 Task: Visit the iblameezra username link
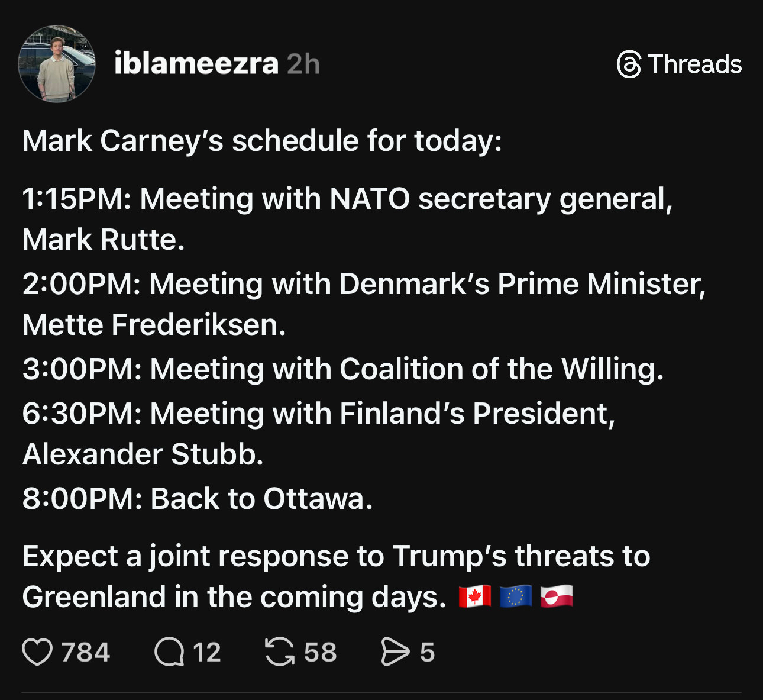pyautogui.click(x=196, y=64)
